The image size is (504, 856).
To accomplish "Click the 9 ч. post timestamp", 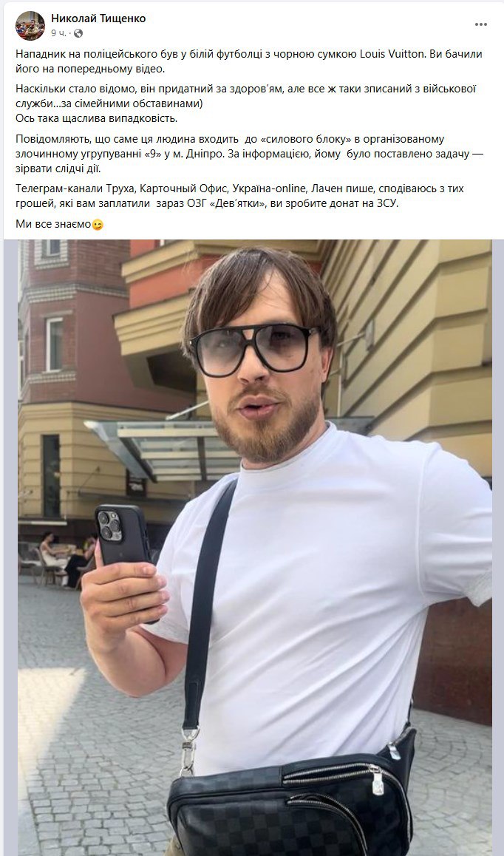I will coord(58,34).
